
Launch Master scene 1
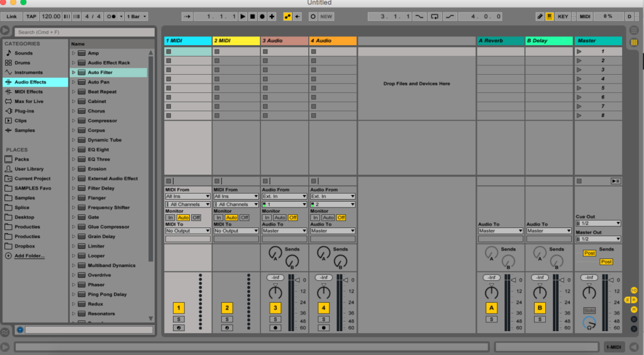point(579,52)
